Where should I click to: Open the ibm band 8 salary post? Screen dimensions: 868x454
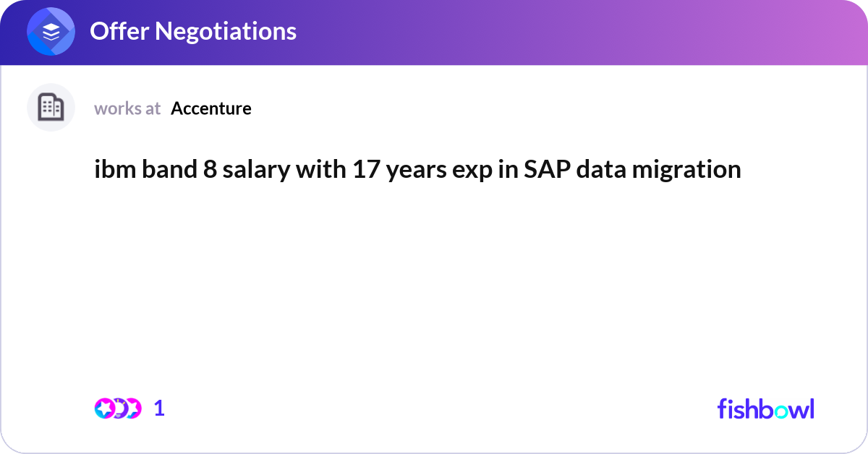point(417,169)
